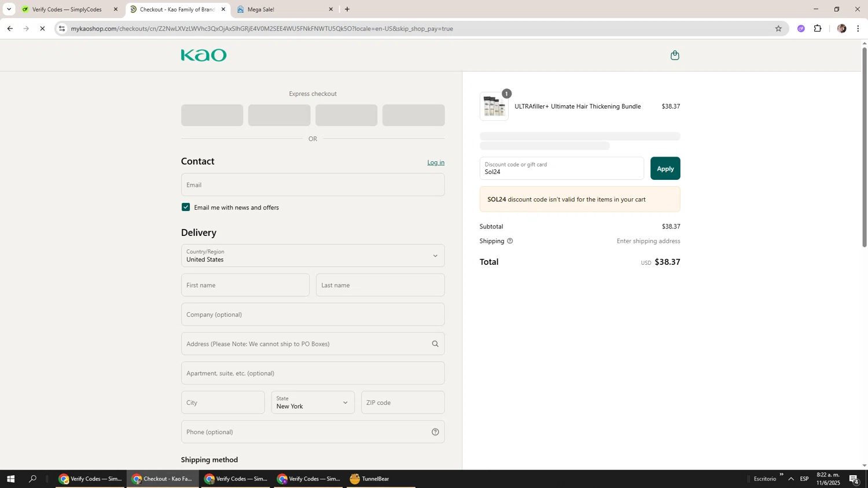Click the browser address bar URL
This screenshot has height=488, width=868.
click(262, 28)
